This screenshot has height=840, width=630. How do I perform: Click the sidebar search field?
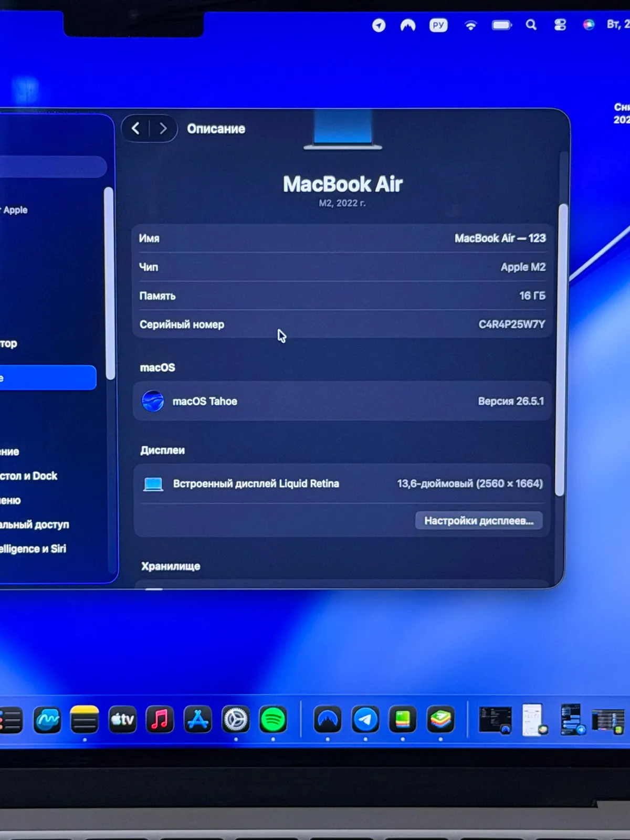tap(53, 167)
